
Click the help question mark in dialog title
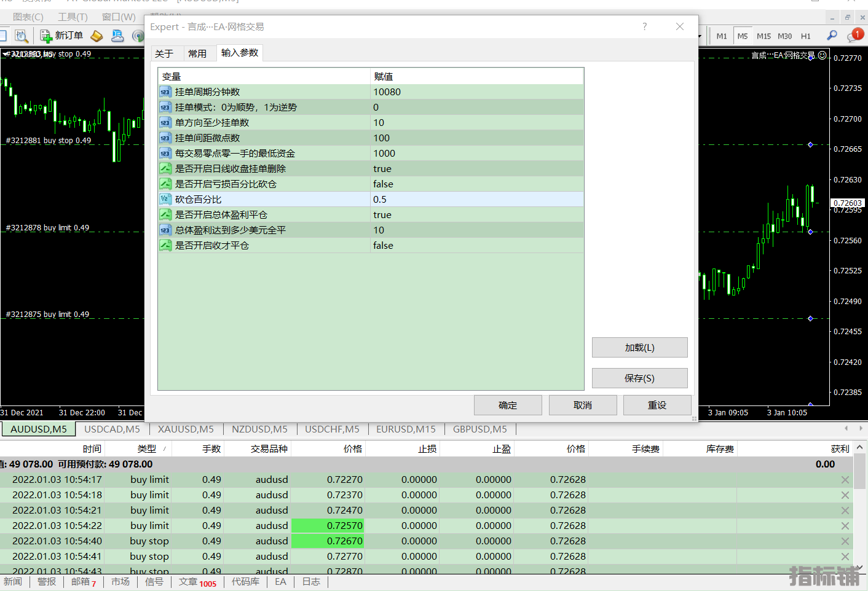click(644, 26)
